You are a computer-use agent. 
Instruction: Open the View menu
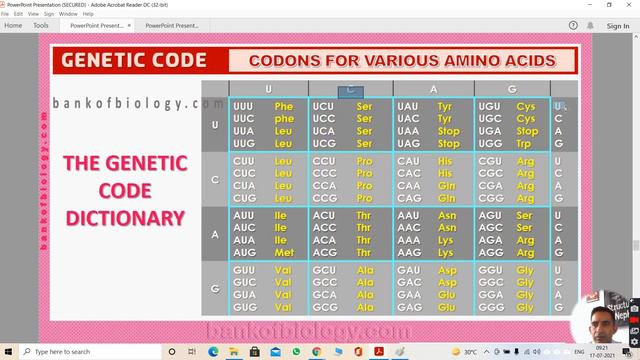[33, 14]
